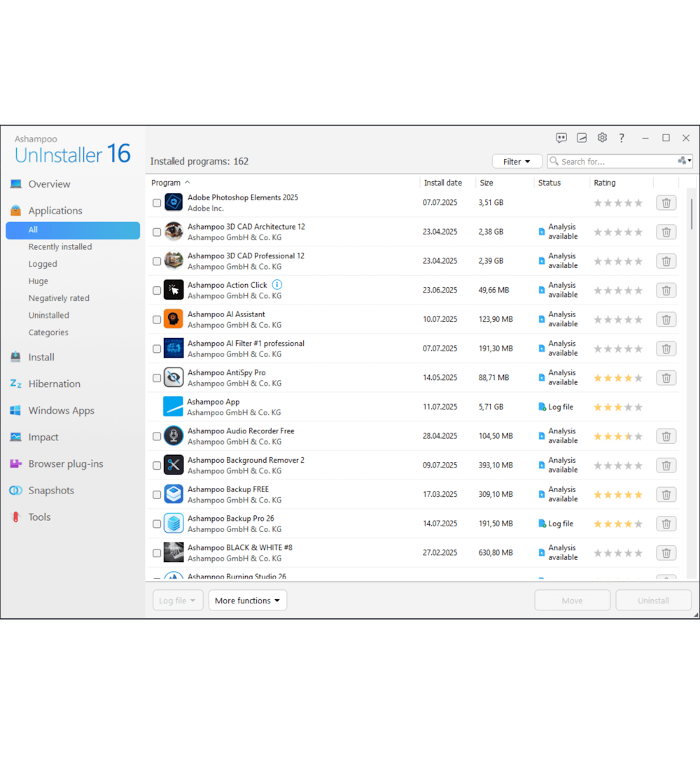Set the Ashampoo AI Assistant rating to five stars
The height and width of the screenshot is (770, 700).
coord(638,320)
